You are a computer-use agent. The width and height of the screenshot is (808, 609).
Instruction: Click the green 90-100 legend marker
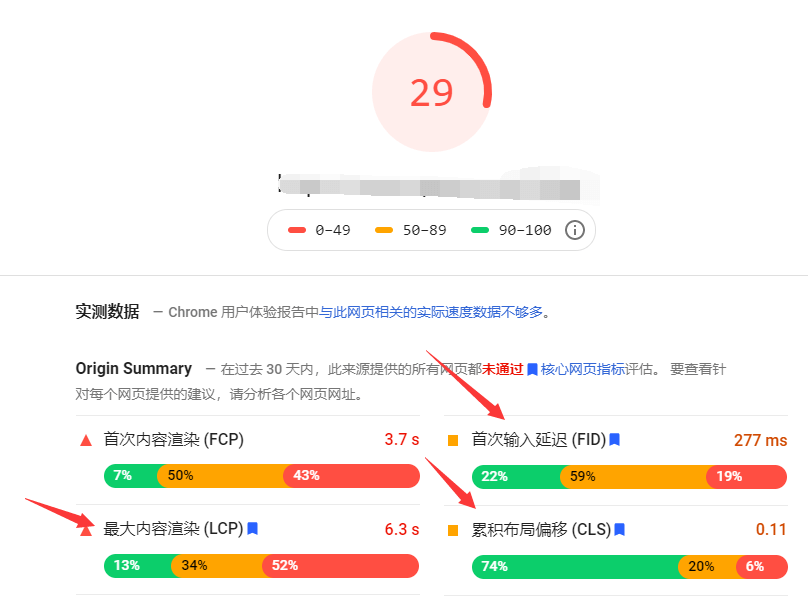[x=480, y=230]
